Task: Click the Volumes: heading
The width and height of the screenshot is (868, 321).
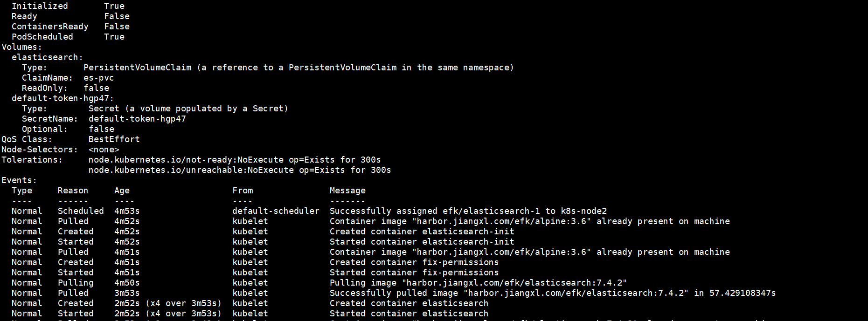Action: click(x=21, y=47)
